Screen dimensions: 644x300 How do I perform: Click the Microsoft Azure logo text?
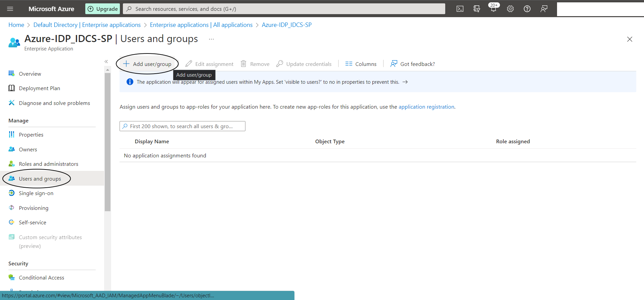point(51,9)
